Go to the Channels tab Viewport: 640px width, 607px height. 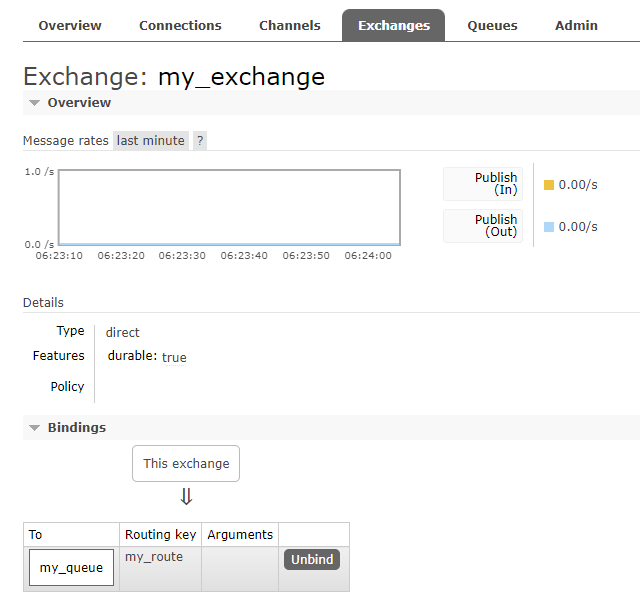[290, 25]
